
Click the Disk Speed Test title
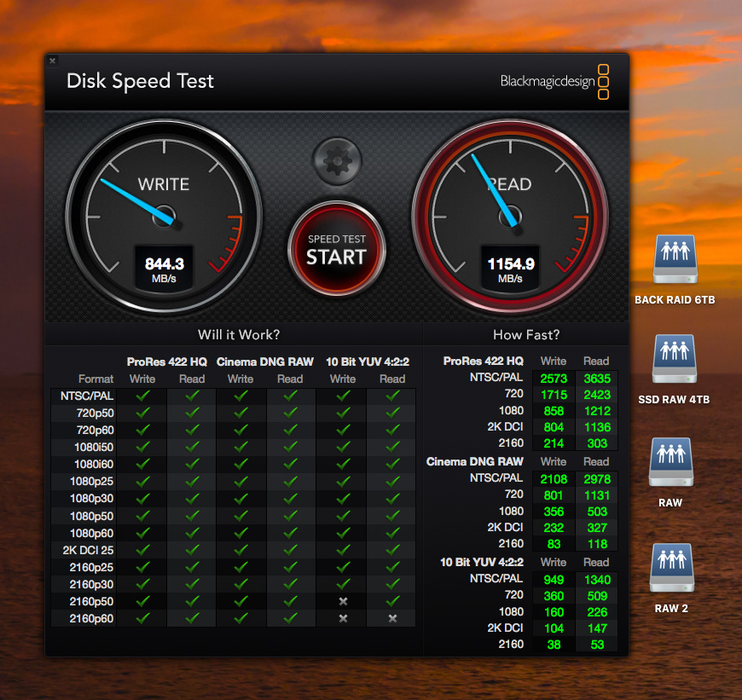140,81
